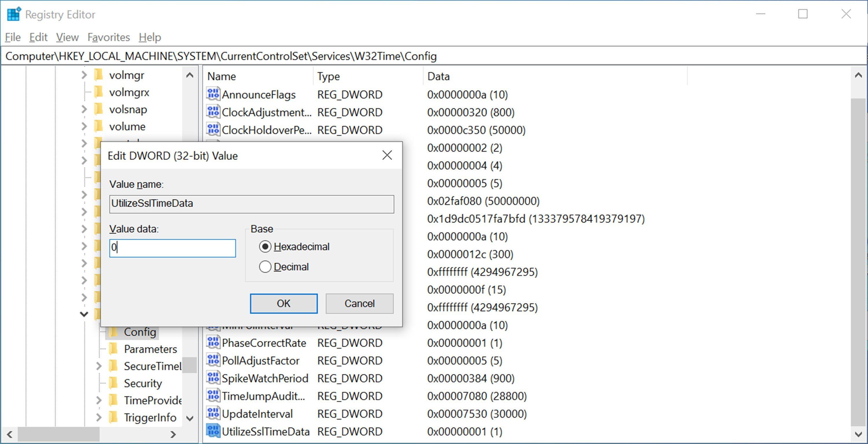Click the 0x0000000f (15) data cell
868x444 pixels.
[x=466, y=290]
